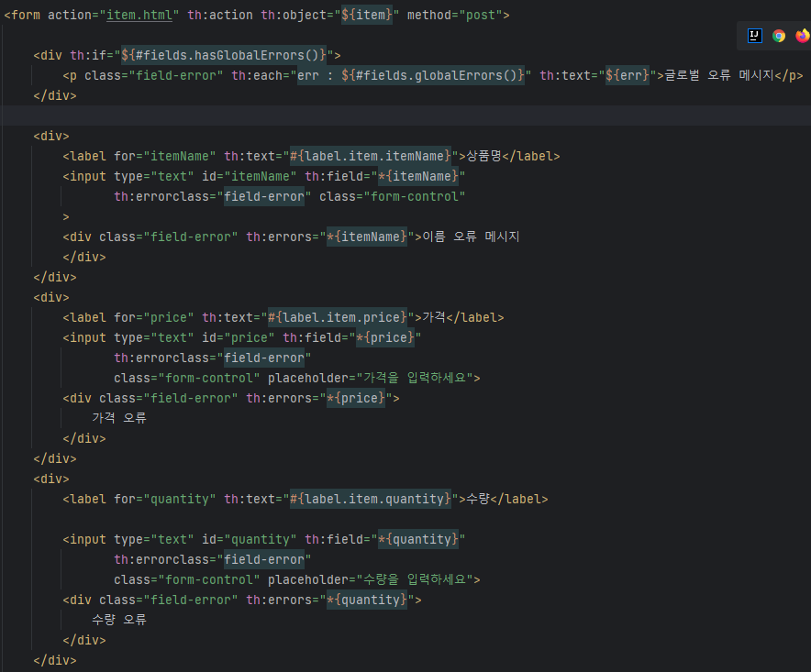Viewport: 811px width, 672px height.
Task: Click the #{label.item.itemName} message expression
Action: coord(371,156)
